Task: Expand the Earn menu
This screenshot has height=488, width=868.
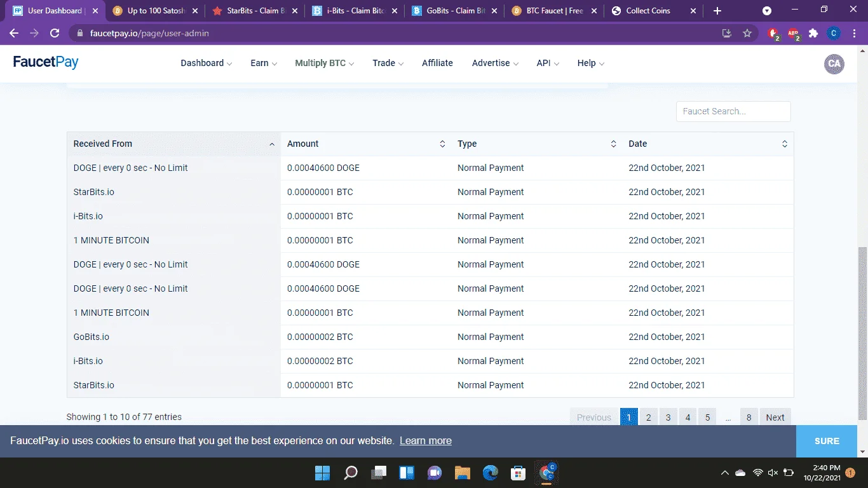Action: click(264, 63)
